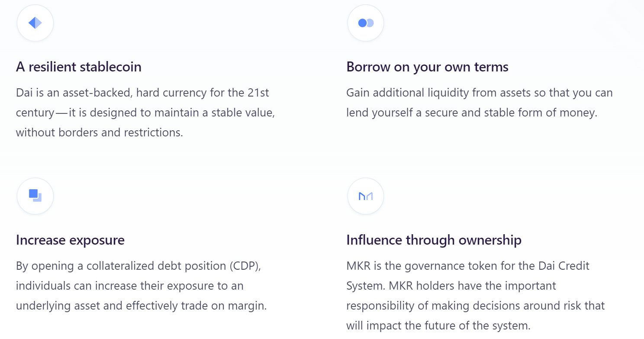Click the words MKR holders in the description
Viewport: 644px width, 339px height.
click(421, 286)
